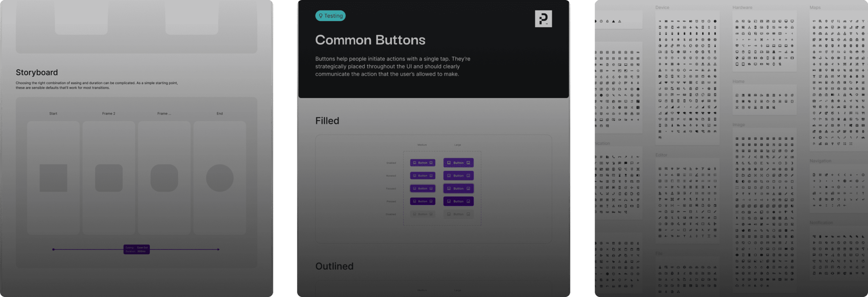Click the right image icon in Pressed Large button
The image size is (868, 297).
coord(468,201)
